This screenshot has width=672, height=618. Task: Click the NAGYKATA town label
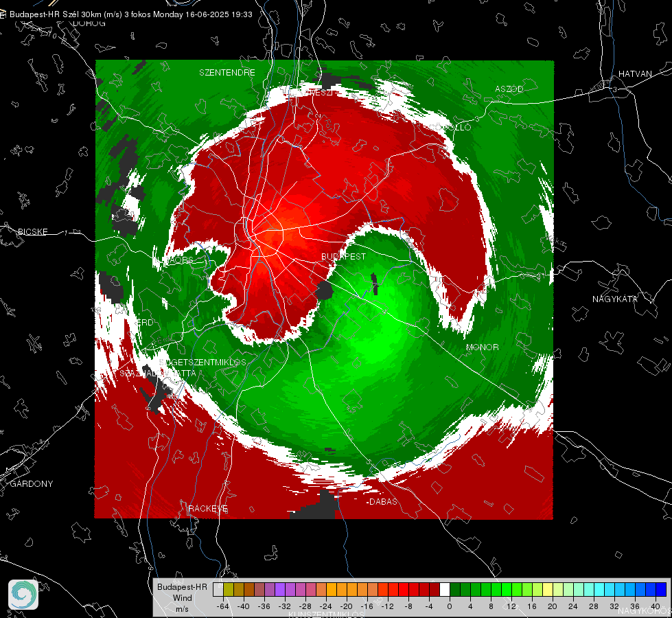coord(614,299)
